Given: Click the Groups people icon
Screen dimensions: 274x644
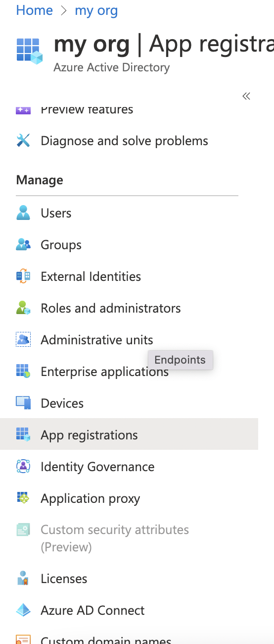Looking at the screenshot, I should (x=23, y=245).
